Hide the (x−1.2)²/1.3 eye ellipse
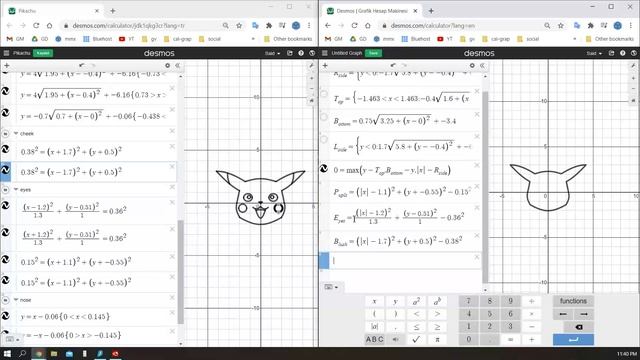Viewport: 640px width, 360px height. (x=5, y=205)
